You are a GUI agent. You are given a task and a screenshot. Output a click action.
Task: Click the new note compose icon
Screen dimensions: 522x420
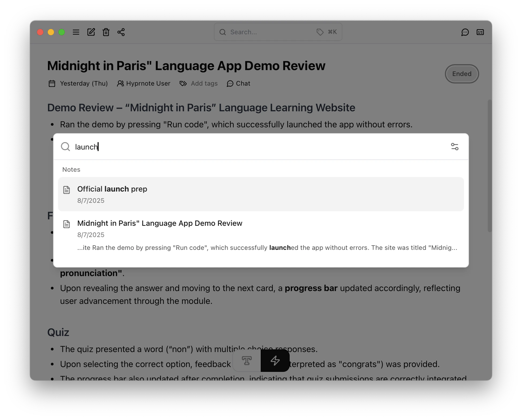point(91,32)
